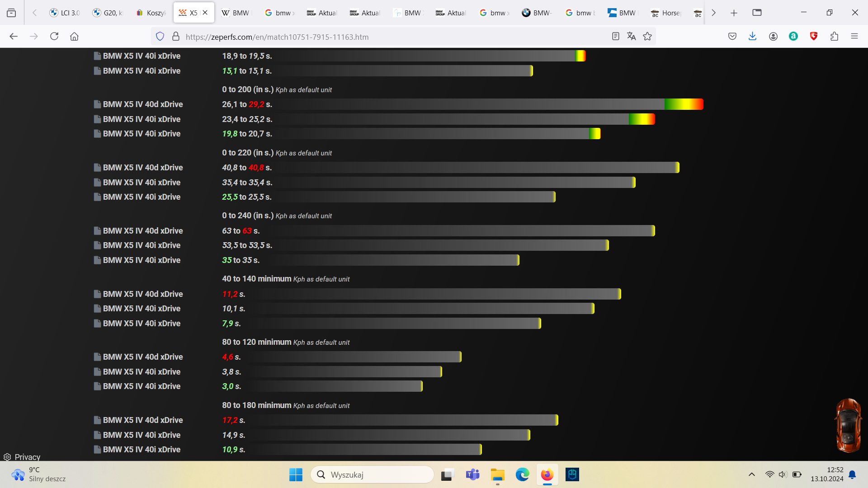Open 40d xDrive link with 11,2 s

[143, 294]
